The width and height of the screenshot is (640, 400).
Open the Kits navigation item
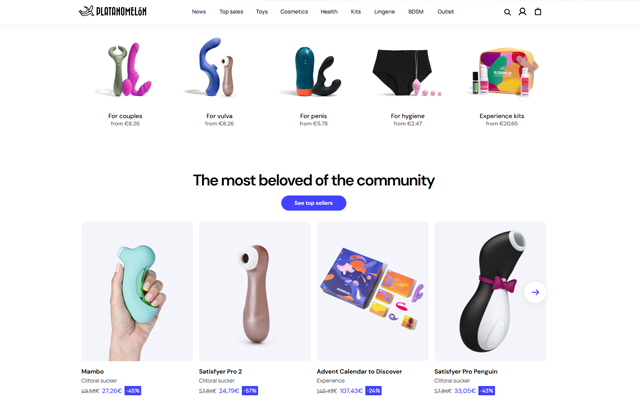pos(356,12)
